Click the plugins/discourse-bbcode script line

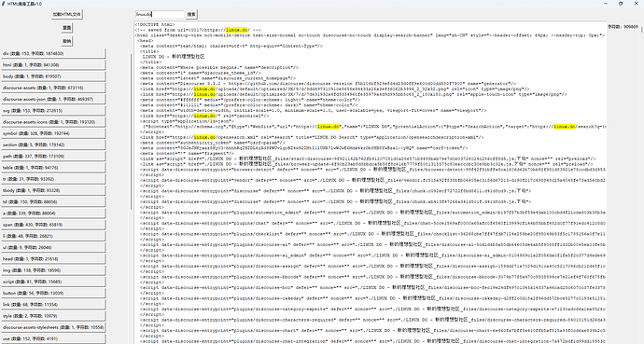[373, 277]
